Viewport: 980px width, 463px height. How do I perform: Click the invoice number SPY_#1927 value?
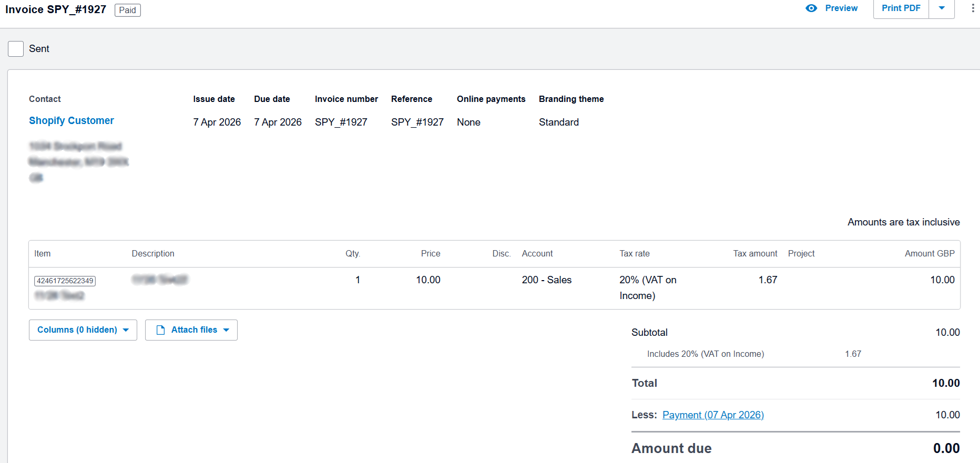pyautogui.click(x=341, y=122)
